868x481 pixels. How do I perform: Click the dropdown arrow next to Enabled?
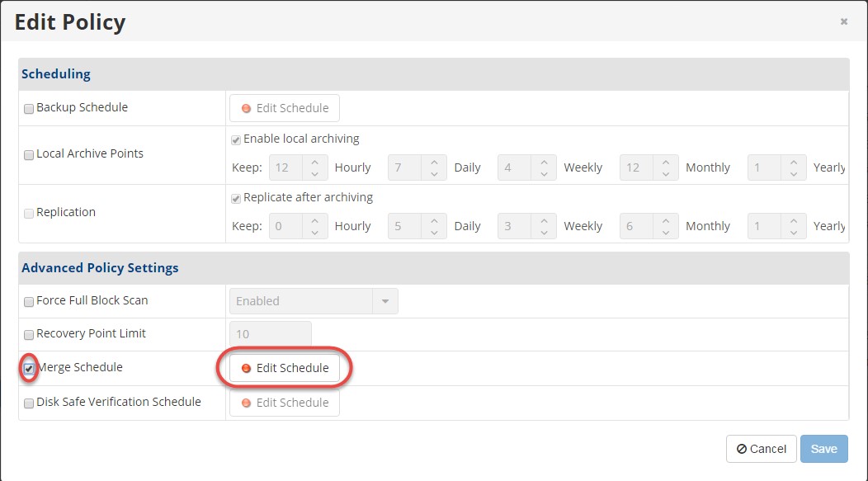click(x=385, y=301)
